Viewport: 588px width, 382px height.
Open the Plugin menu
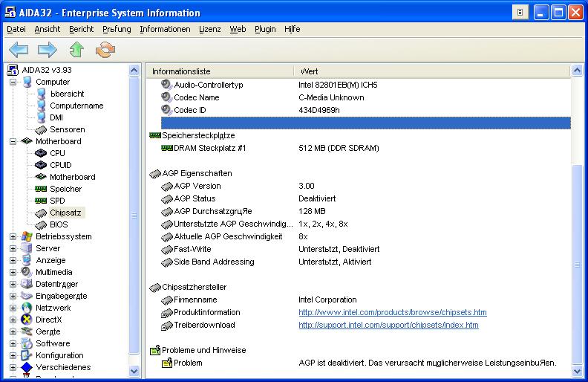pos(265,29)
